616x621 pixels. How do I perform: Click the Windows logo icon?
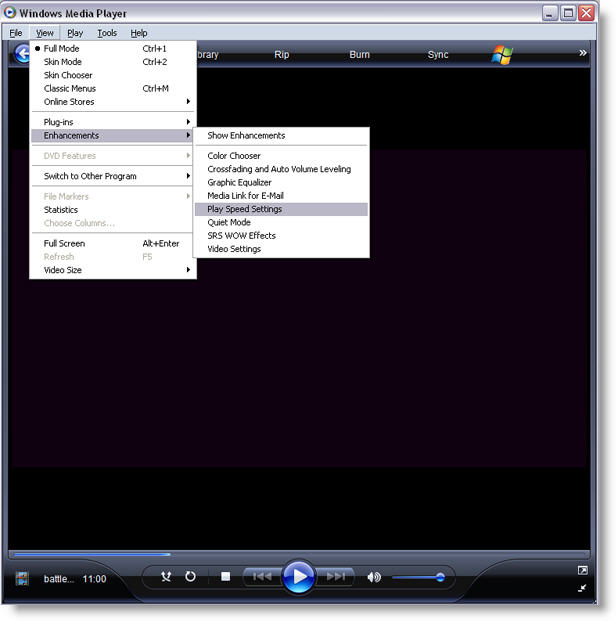[502, 54]
